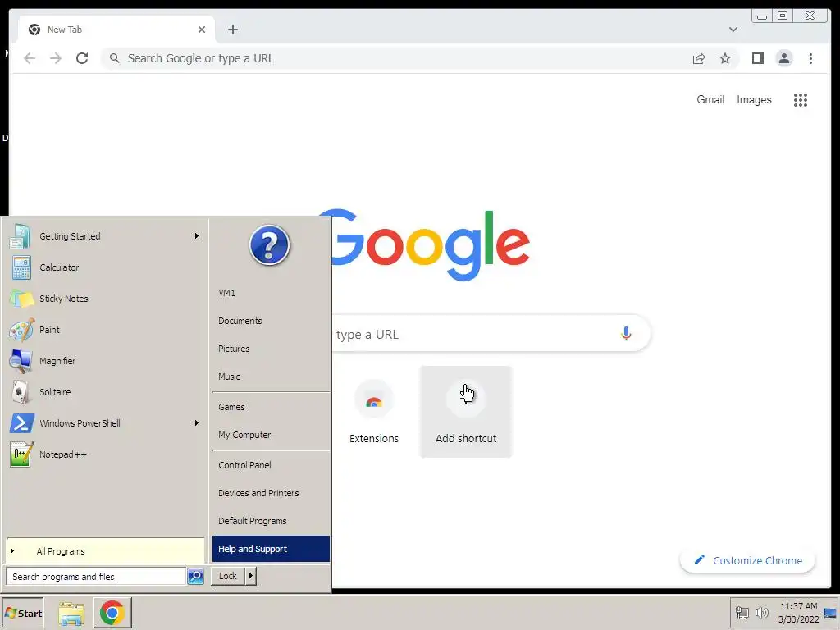840x630 pixels.
Task: Open the Extensions shortcut tile
Action: click(374, 412)
